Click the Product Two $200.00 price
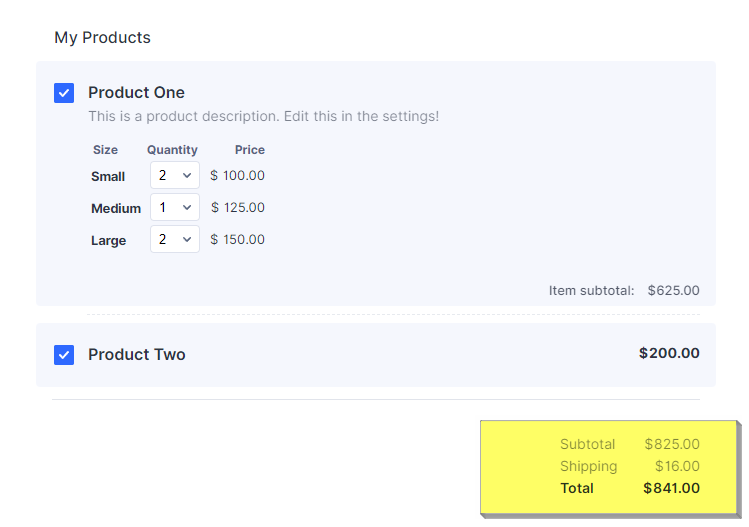Viewport: 749px width, 527px height. (x=669, y=353)
